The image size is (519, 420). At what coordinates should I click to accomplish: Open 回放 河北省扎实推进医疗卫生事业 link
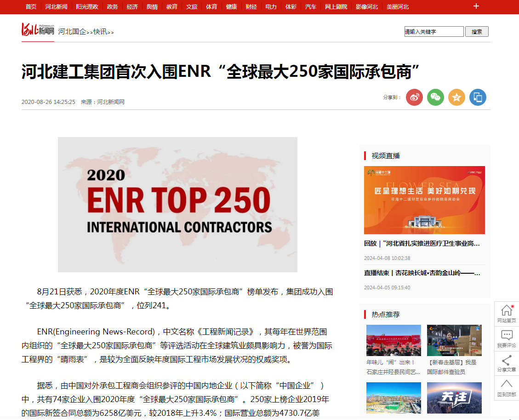click(422, 243)
